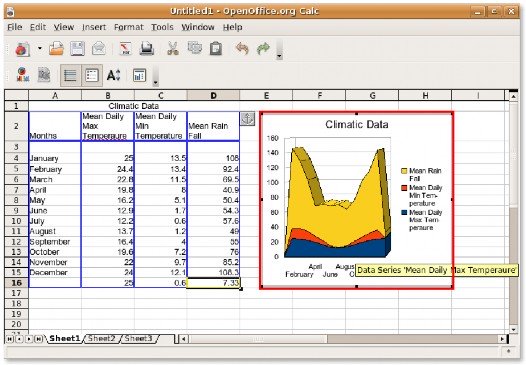Viewport: 526px width, 365px height.
Task: Go to the last sheet navigation button
Action: pyautogui.click(x=39, y=339)
